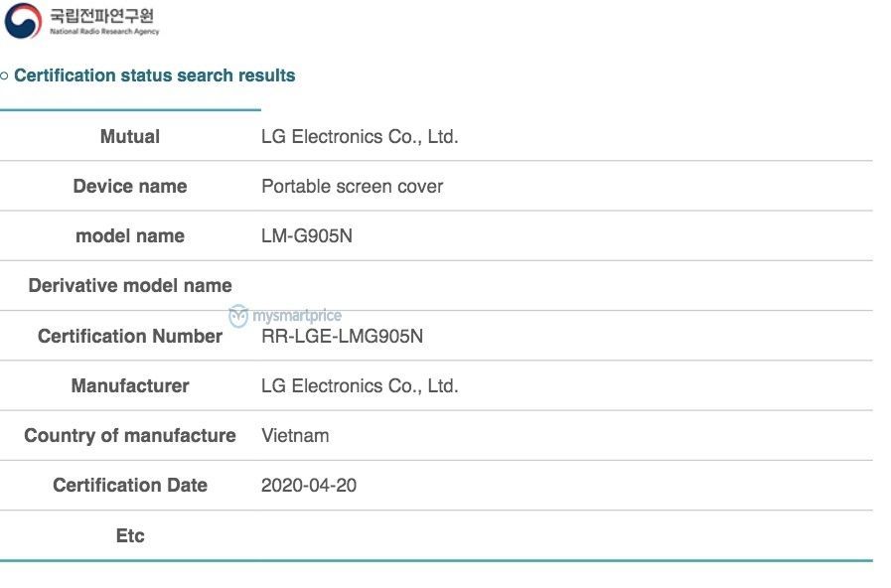The height and width of the screenshot is (588, 891).
Task: Click the Manufacturer row label
Action: (129, 386)
